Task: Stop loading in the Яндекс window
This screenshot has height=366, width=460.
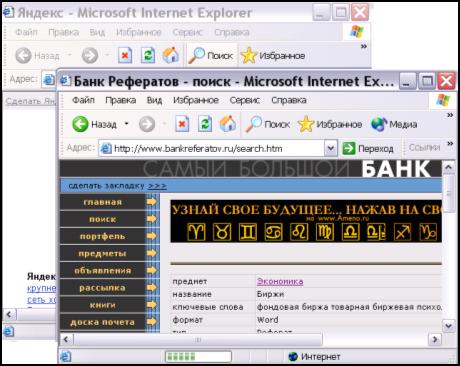Action: tap(125, 55)
